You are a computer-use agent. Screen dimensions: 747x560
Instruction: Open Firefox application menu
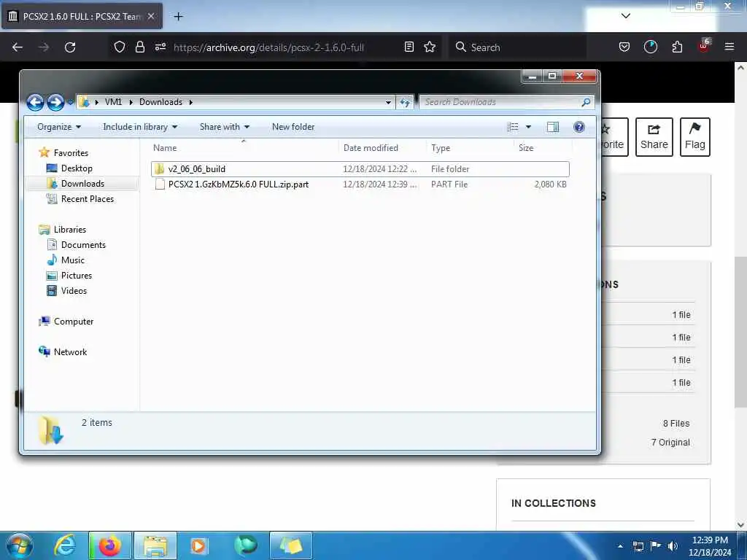pos(729,47)
